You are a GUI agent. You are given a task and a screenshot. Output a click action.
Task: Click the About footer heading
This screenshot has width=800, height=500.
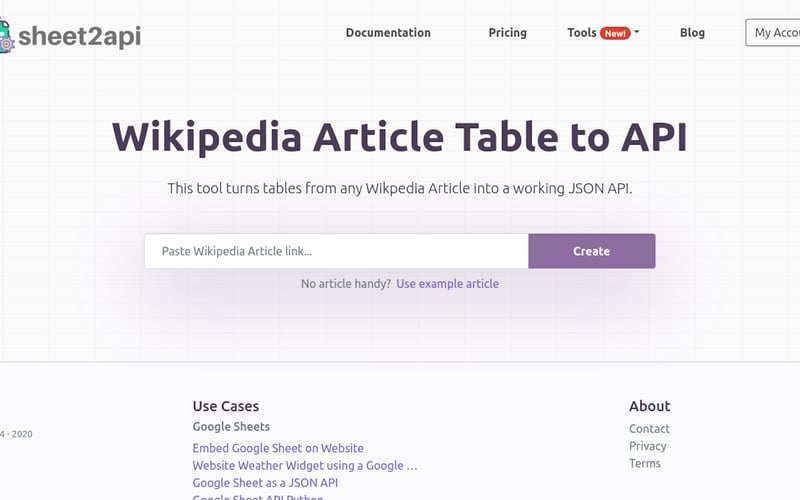click(649, 406)
